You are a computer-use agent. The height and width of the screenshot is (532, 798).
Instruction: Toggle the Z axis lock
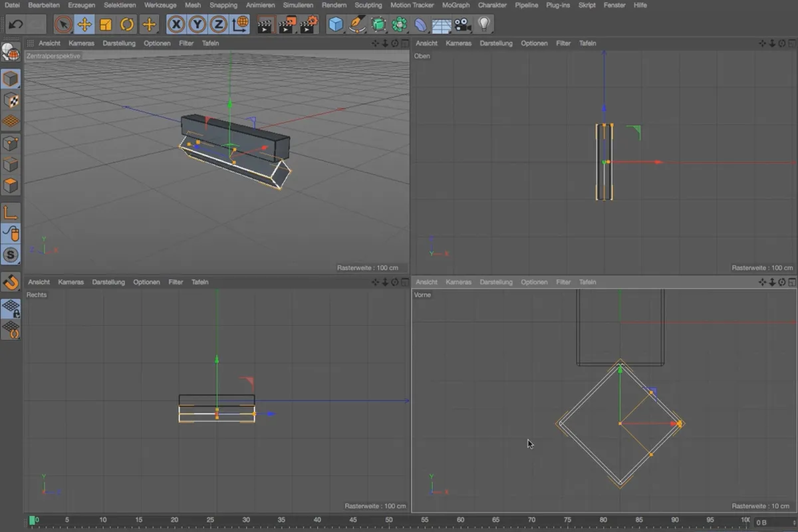point(219,25)
